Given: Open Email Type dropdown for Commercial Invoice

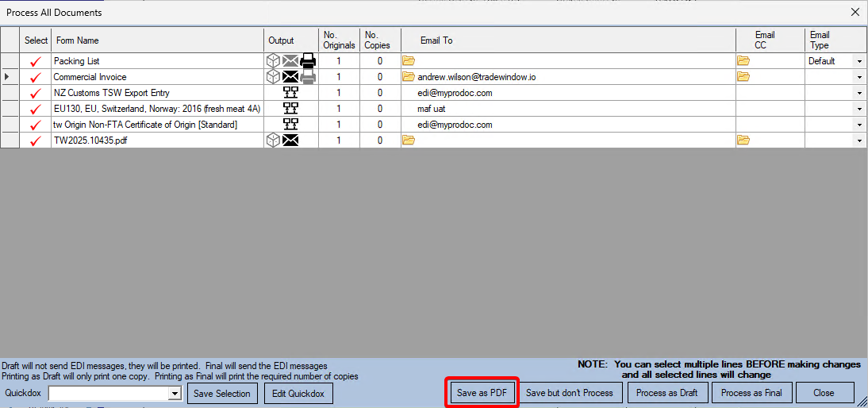Looking at the screenshot, I should (x=859, y=77).
